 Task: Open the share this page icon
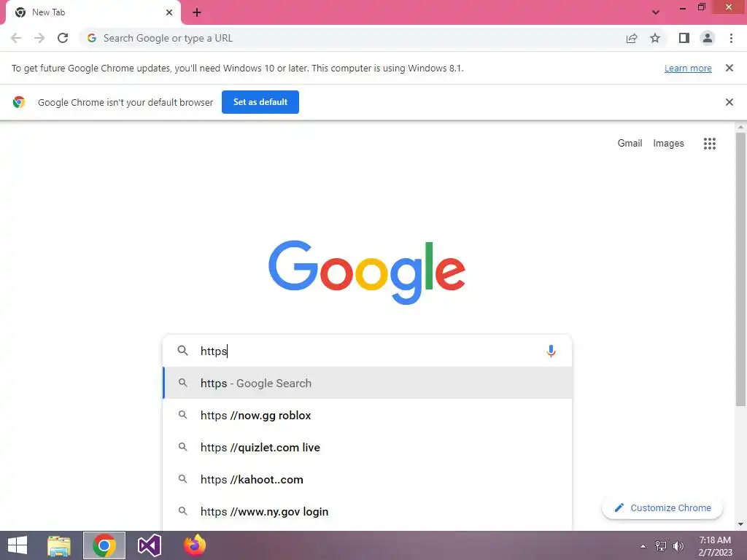pyautogui.click(x=632, y=38)
